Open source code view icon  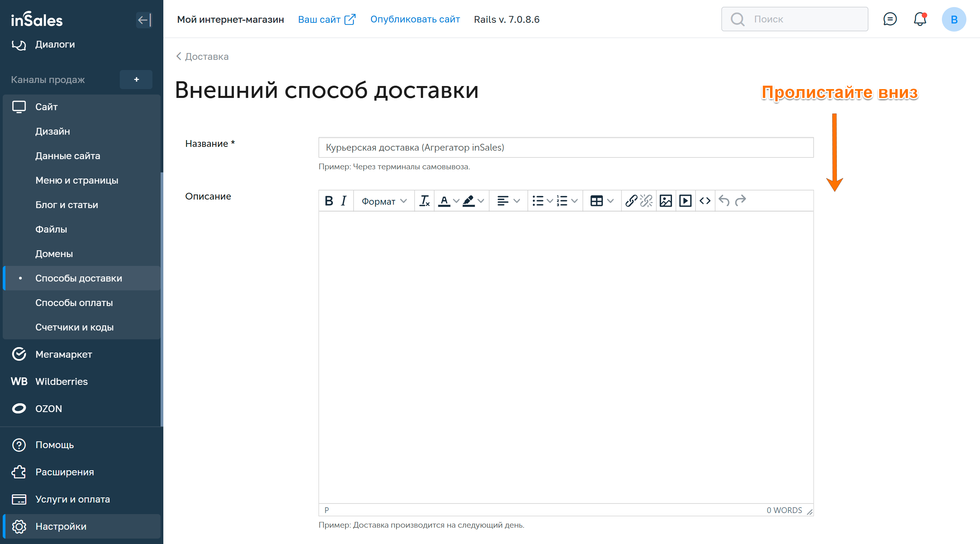(x=705, y=201)
